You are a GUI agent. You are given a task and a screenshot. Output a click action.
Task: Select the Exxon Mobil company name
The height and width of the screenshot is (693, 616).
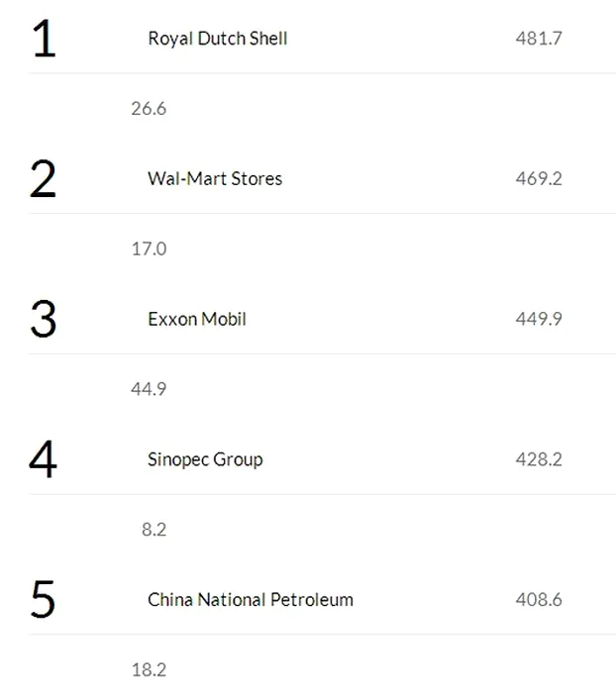197,320
